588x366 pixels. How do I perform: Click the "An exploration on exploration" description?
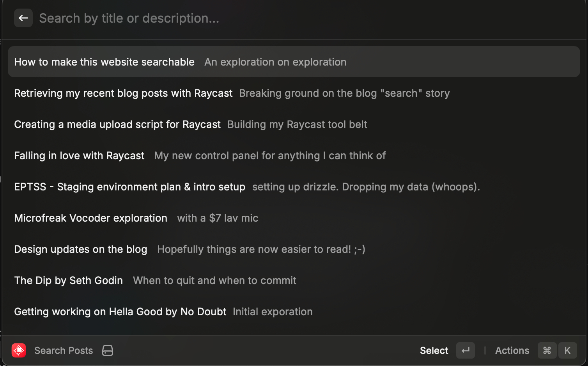[x=275, y=62]
